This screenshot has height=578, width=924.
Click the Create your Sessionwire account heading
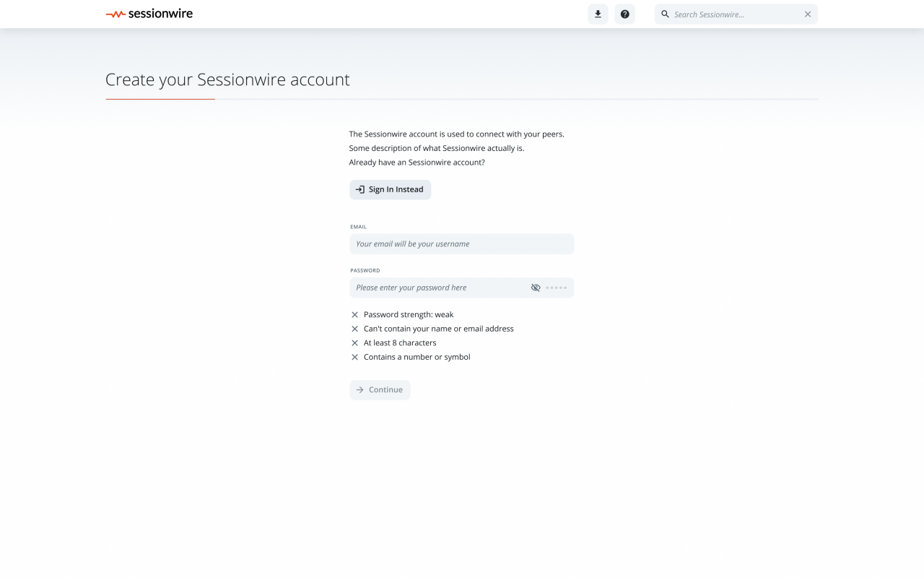tap(227, 79)
